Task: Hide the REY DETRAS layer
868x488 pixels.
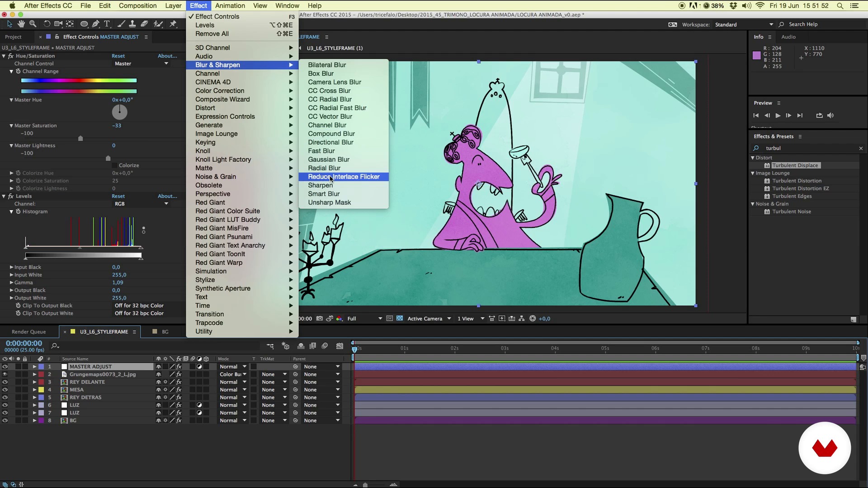Action: click(x=5, y=397)
